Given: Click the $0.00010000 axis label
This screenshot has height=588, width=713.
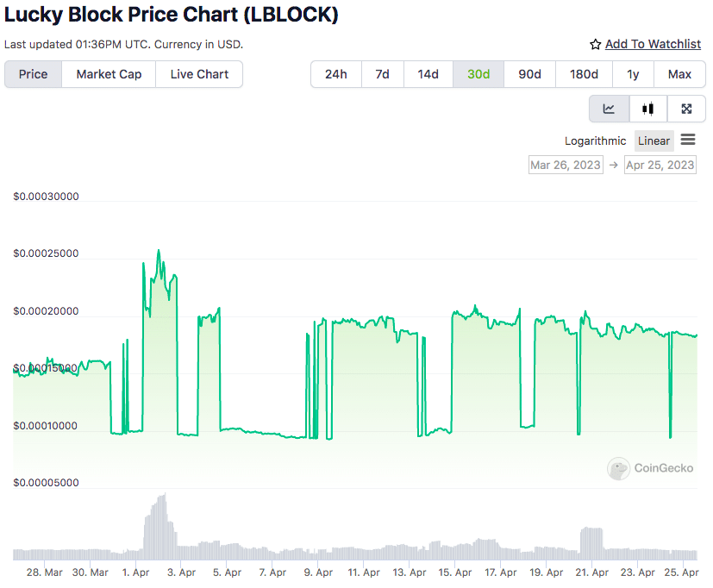Looking at the screenshot, I should (46, 426).
